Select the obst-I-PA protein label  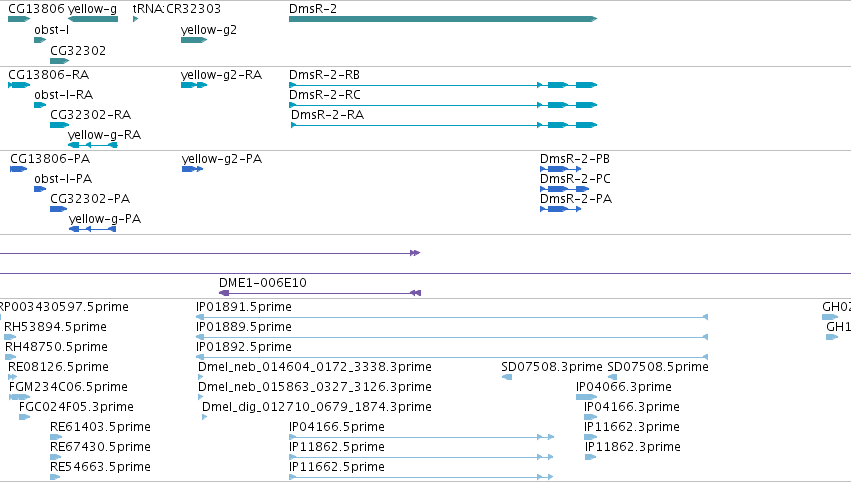pos(63,179)
